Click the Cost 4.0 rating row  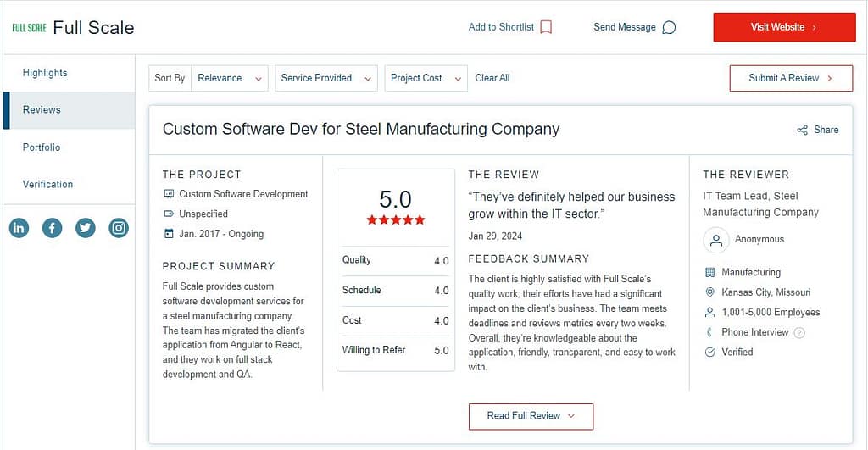[395, 320]
